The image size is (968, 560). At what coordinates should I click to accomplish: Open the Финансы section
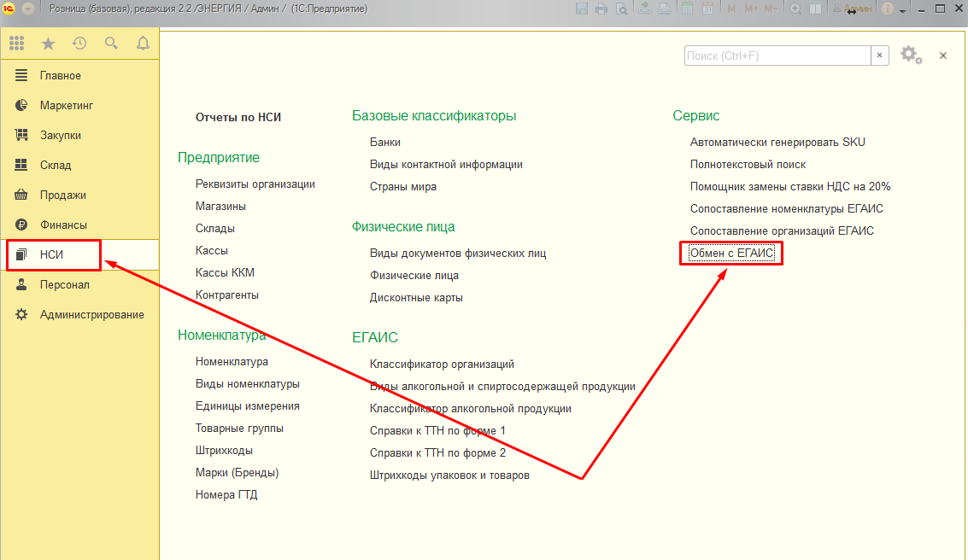[79, 225]
